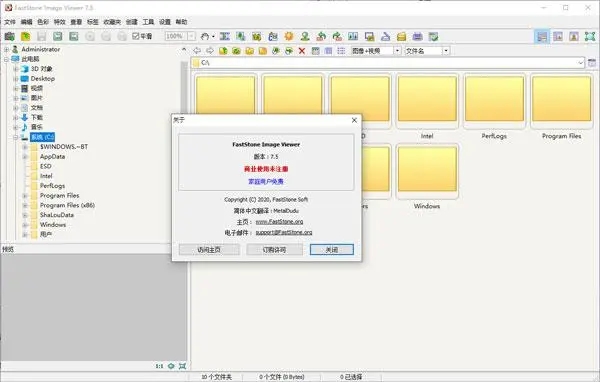Click the 访问主页 button in About dialog
600x382 pixels.
[209, 250]
